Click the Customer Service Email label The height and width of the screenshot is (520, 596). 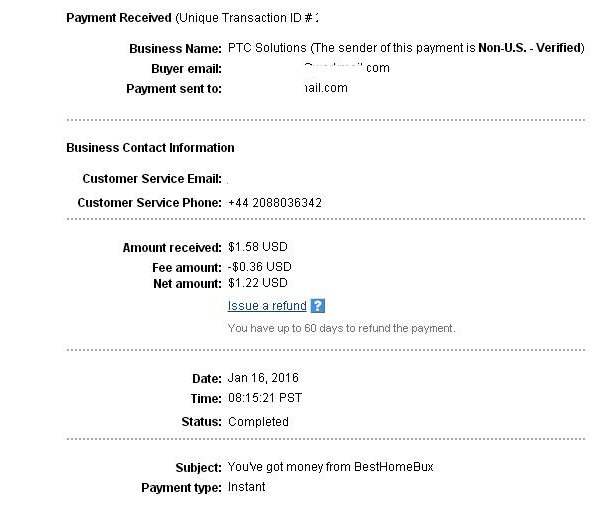152,179
